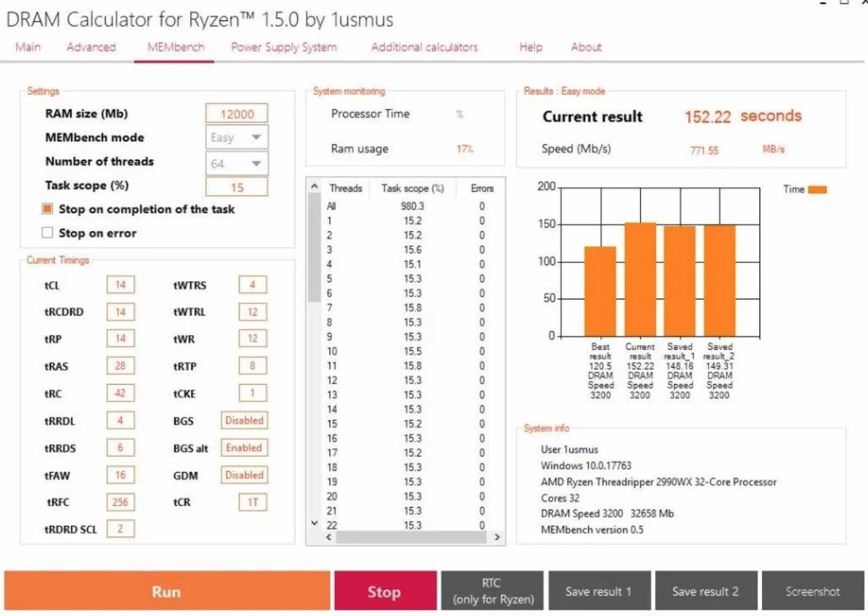Viewport: 868px width, 616px height.
Task: Select the tWTRS timing field
Action: coord(252,285)
